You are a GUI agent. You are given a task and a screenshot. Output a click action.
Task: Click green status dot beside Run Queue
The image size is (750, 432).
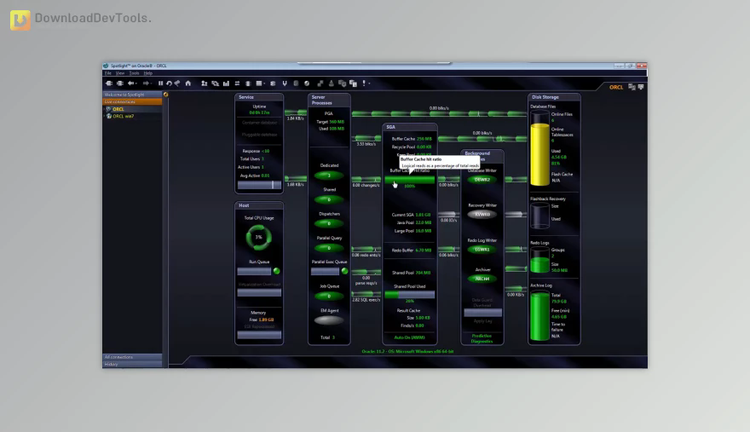point(276,271)
